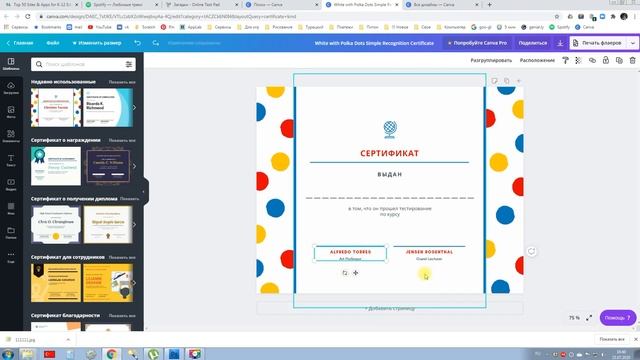Show more Сертификат о награждении templates with the arrow
Image resolution: width=640 pixels, height=360 pixels.
pyautogui.click(x=134, y=166)
